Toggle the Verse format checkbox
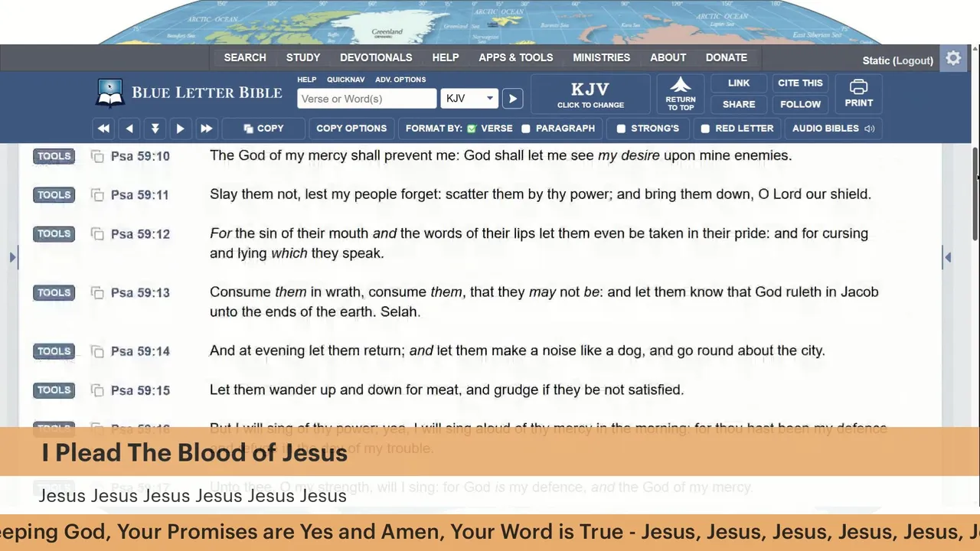 (472, 129)
